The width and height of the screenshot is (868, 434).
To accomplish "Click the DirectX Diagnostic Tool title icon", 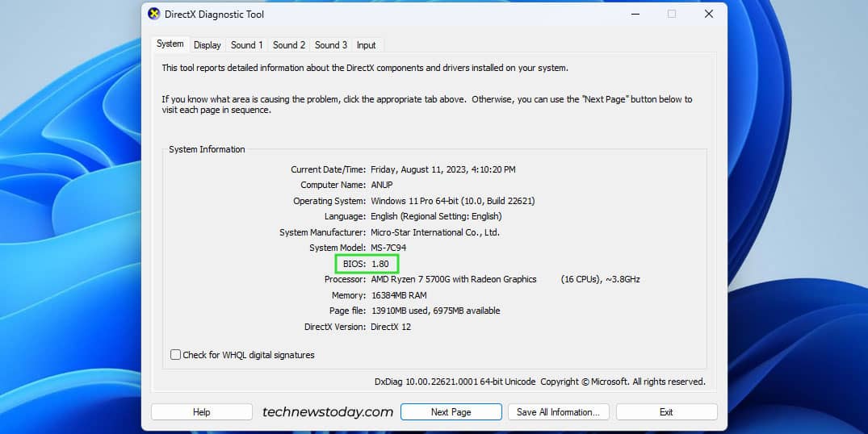I will pos(154,14).
